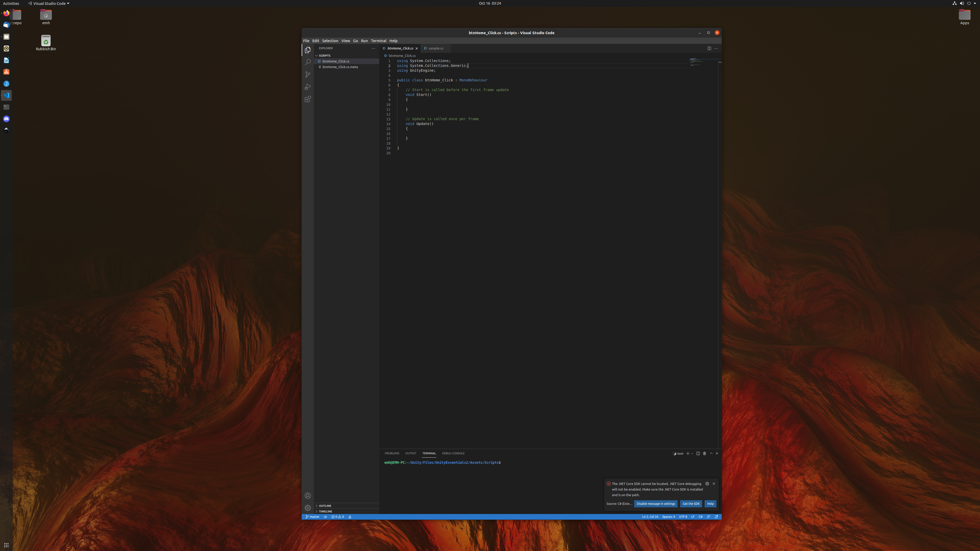This screenshot has height=551, width=980.
Task: Click the flame icon in status bar
Action: tap(350, 517)
